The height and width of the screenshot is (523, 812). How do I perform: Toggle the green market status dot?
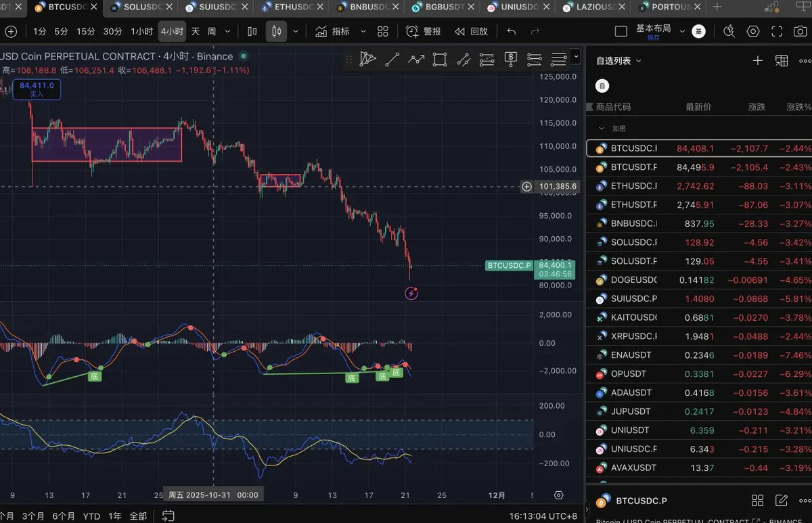244,56
